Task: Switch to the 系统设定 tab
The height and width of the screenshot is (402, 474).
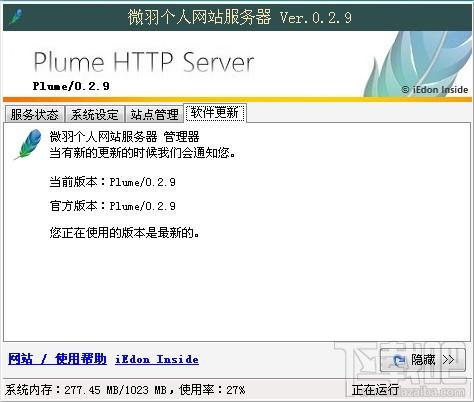Action: tap(94, 114)
